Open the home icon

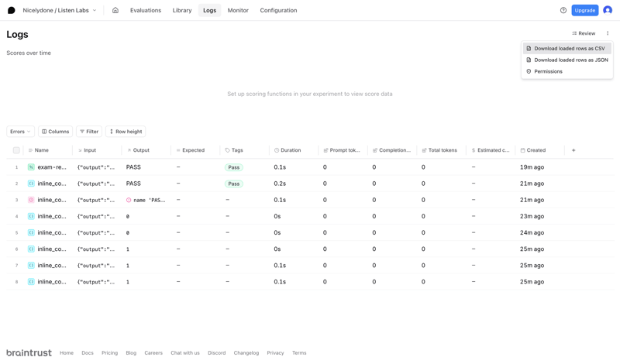[x=115, y=10]
